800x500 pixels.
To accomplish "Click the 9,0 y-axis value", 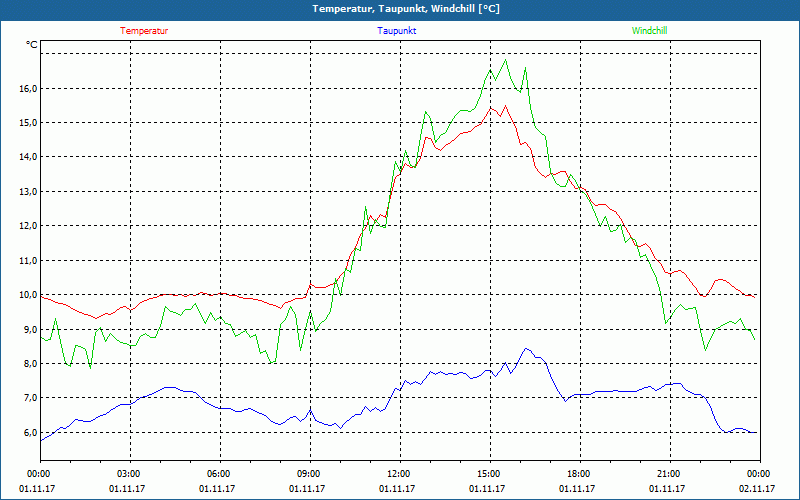I will point(29,330).
